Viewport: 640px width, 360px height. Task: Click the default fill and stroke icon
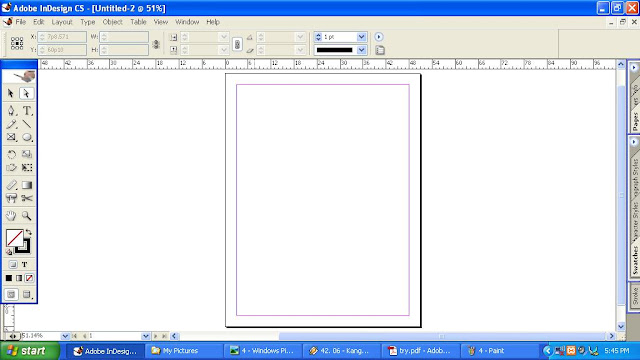tap(9, 252)
